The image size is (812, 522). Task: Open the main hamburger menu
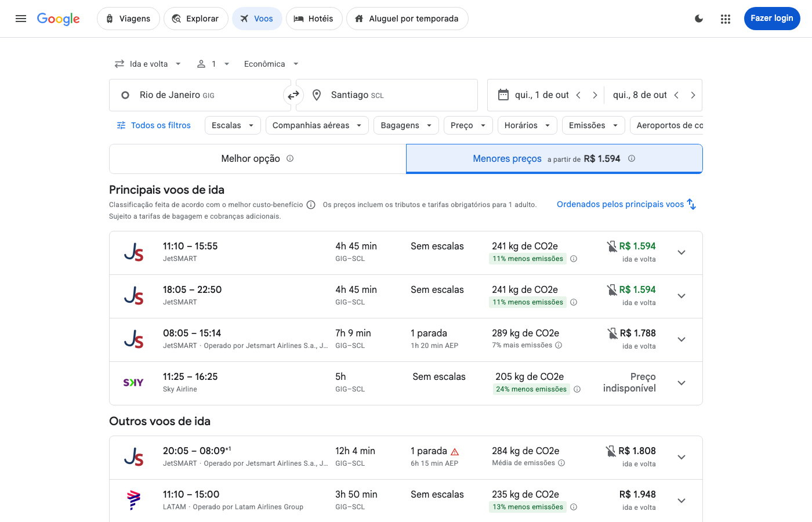(x=21, y=19)
